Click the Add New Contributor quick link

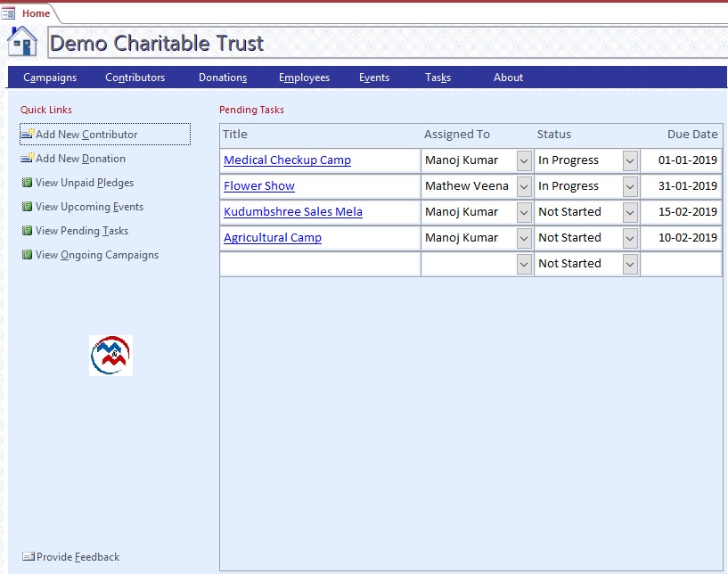105,135
